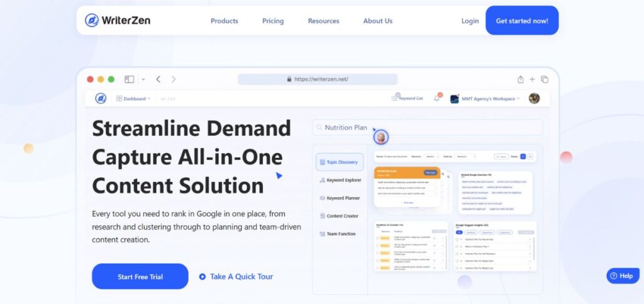
Task: Select the blue grid view icon
Action: coord(523,157)
